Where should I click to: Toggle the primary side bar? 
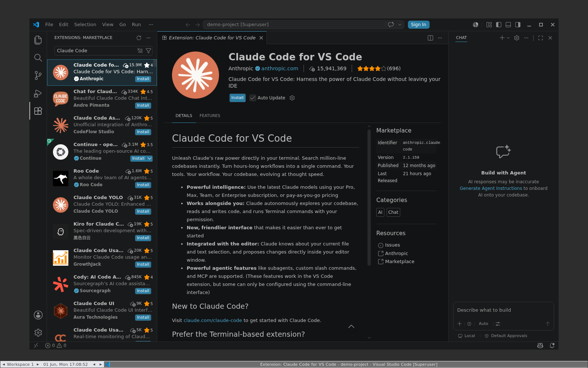(x=499, y=25)
